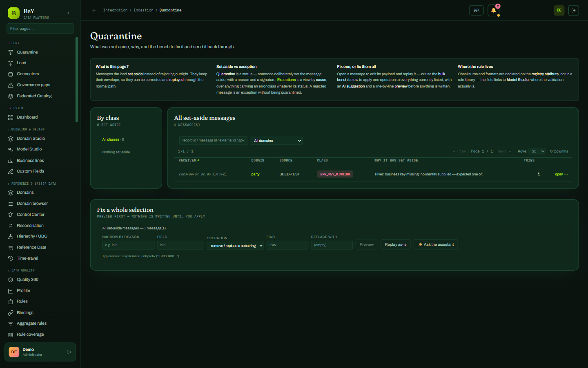The width and height of the screenshot is (588, 368).
Task: Click the Quarantine sidebar icon
Action: pyautogui.click(x=11, y=52)
